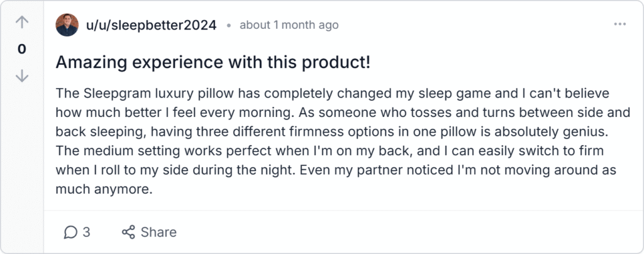Open the 'Amazing experience with this product!' title
This screenshot has height=254, width=644.
pyautogui.click(x=213, y=62)
